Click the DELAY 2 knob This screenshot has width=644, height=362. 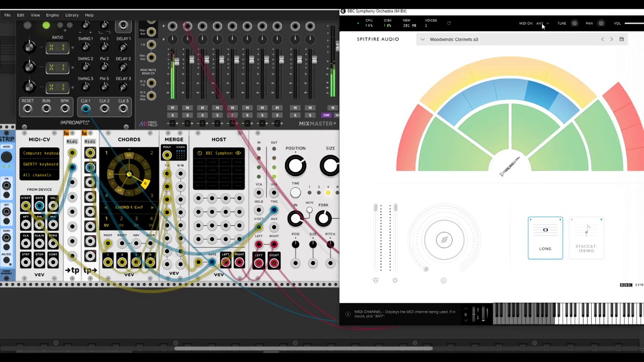[x=123, y=67]
